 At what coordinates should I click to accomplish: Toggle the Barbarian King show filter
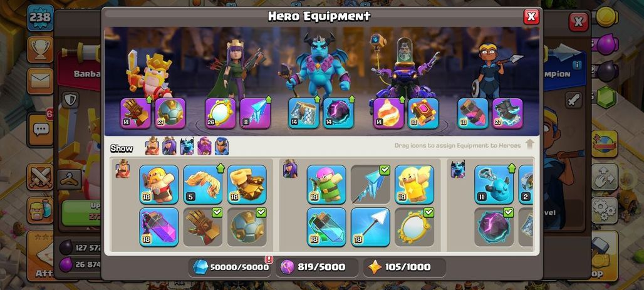click(152, 146)
